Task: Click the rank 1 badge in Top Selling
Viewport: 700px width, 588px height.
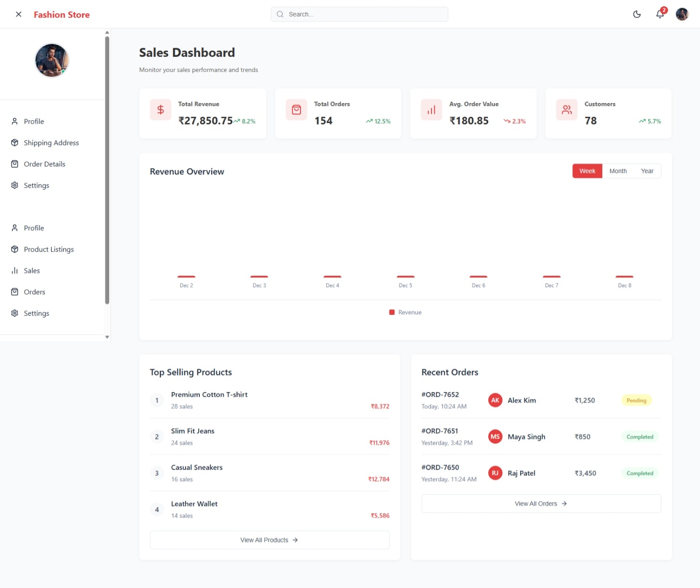Action: tap(157, 401)
